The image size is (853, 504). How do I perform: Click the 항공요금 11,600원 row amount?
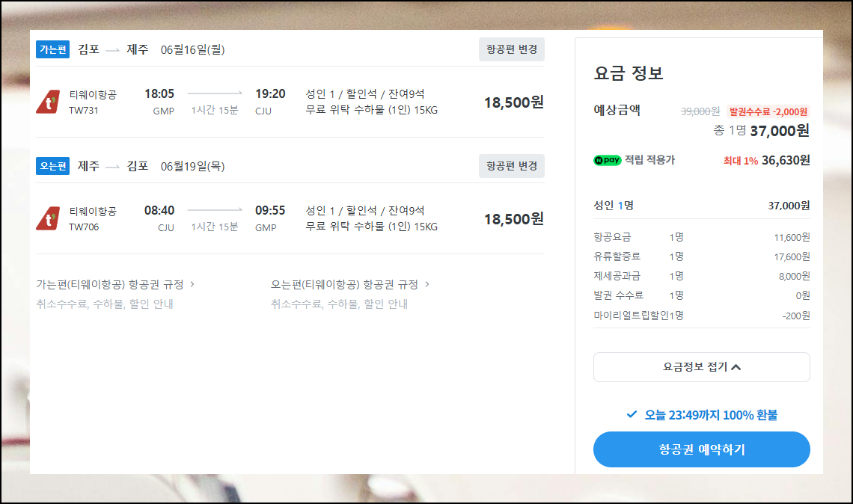pos(792,238)
